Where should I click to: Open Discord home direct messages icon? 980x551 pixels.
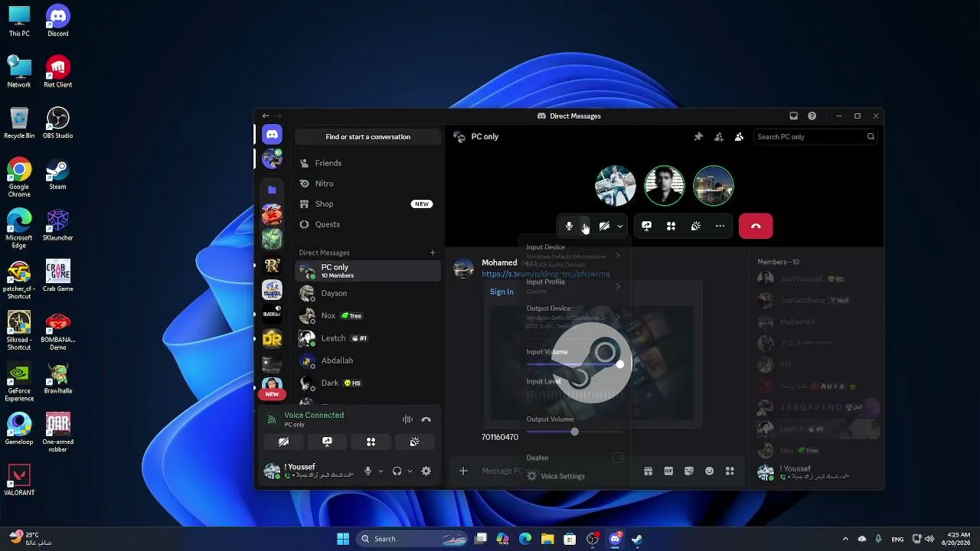(272, 135)
